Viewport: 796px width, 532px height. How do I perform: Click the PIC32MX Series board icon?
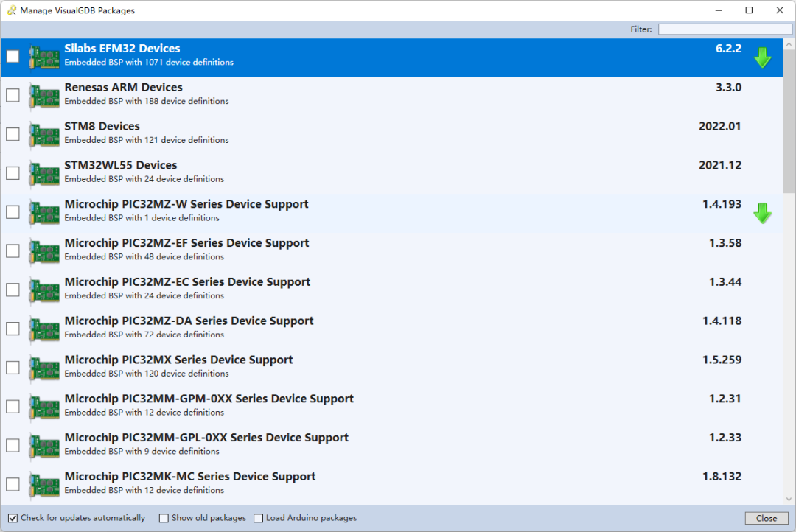click(44, 368)
